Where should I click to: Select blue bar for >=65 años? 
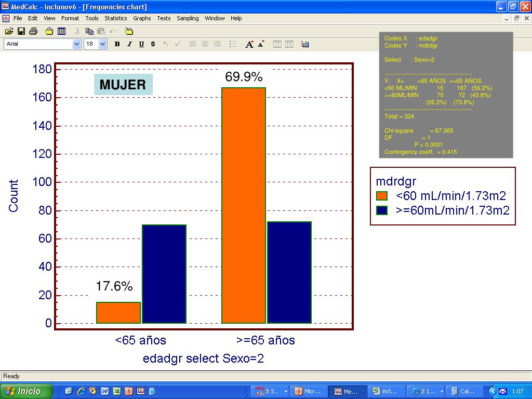click(289, 272)
